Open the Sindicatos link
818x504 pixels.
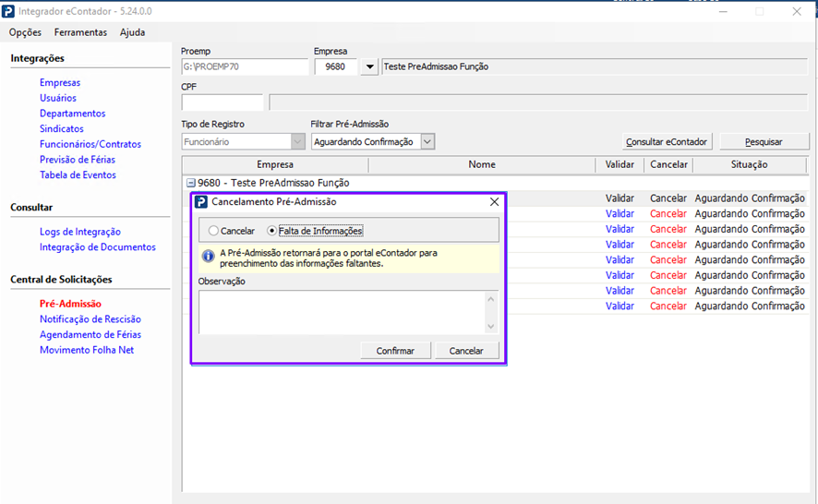coord(62,128)
